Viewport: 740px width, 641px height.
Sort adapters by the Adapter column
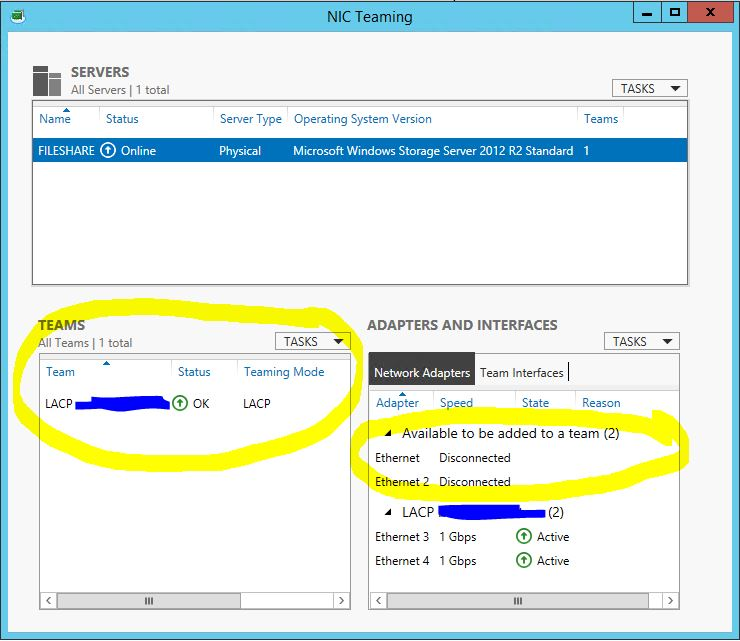click(x=397, y=403)
